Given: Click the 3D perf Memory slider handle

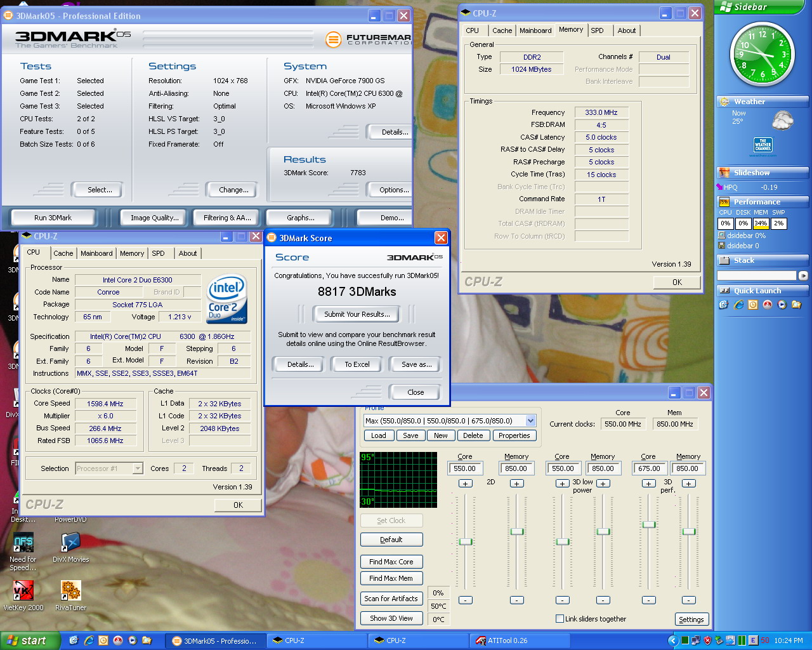Looking at the screenshot, I should (689, 531).
